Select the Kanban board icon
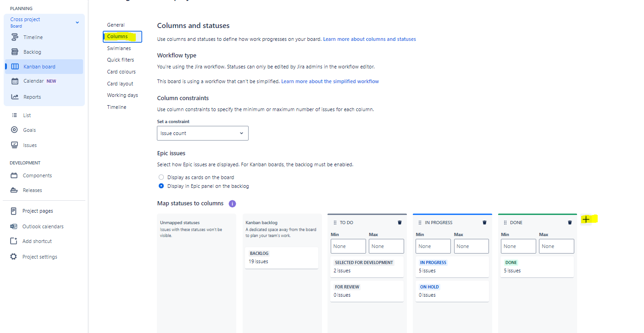Screen dimensions: 644x333 click(x=15, y=67)
